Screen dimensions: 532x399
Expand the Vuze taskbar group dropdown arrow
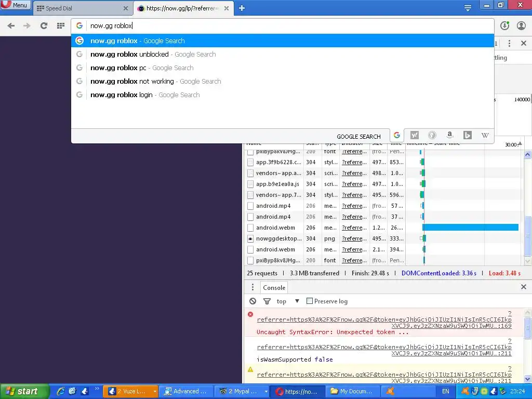[x=155, y=392]
